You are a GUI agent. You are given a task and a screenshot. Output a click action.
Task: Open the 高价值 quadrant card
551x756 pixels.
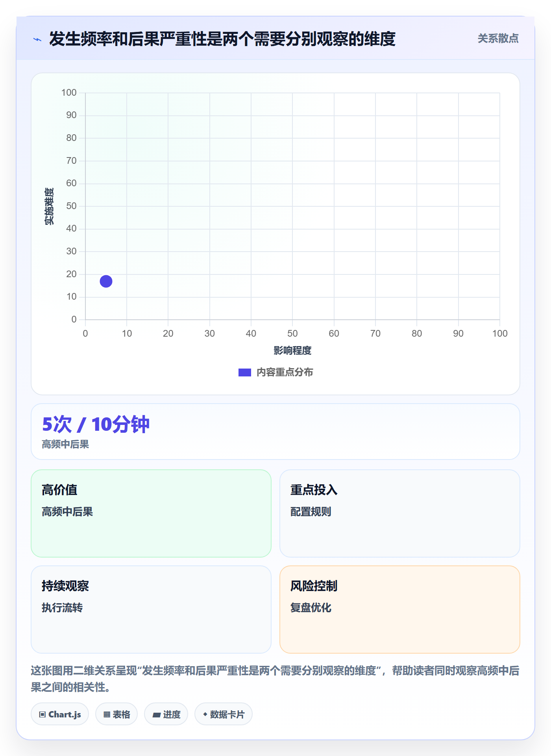click(151, 513)
